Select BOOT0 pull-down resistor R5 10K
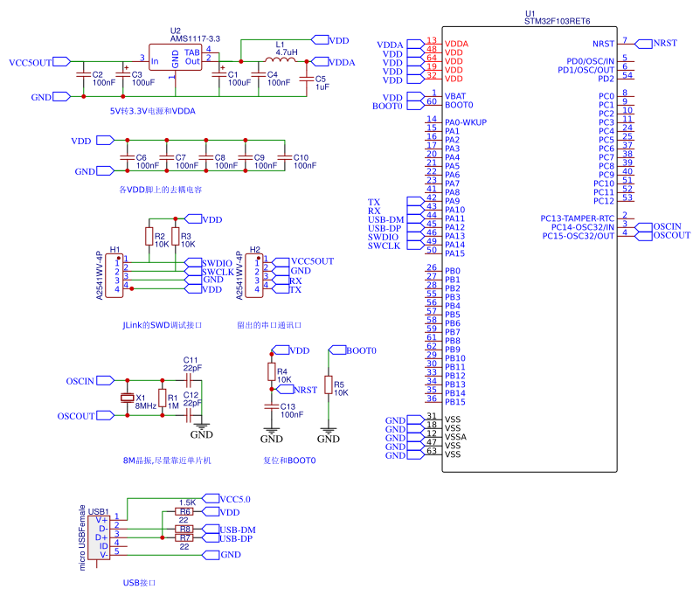The width and height of the screenshot is (700, 596). pyautogui.click(x=329, y=385)
